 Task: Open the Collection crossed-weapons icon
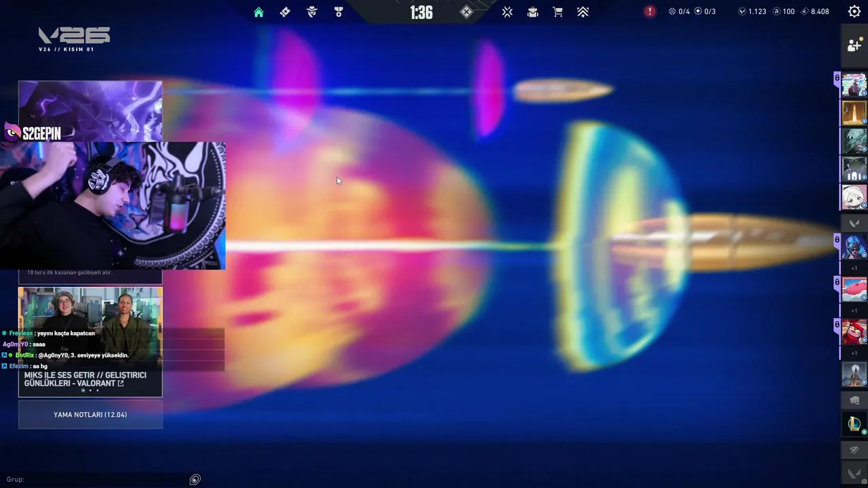point(507,12)
